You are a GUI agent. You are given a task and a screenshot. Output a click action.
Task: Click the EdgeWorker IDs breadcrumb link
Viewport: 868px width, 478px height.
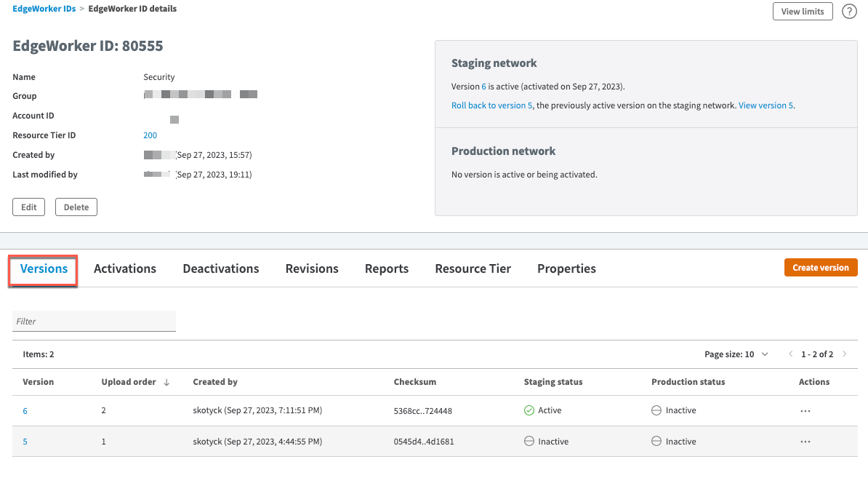[44, 9]
